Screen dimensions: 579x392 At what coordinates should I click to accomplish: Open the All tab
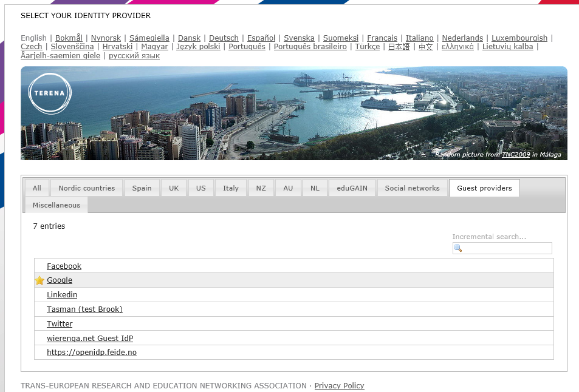[x=37, y=188]
